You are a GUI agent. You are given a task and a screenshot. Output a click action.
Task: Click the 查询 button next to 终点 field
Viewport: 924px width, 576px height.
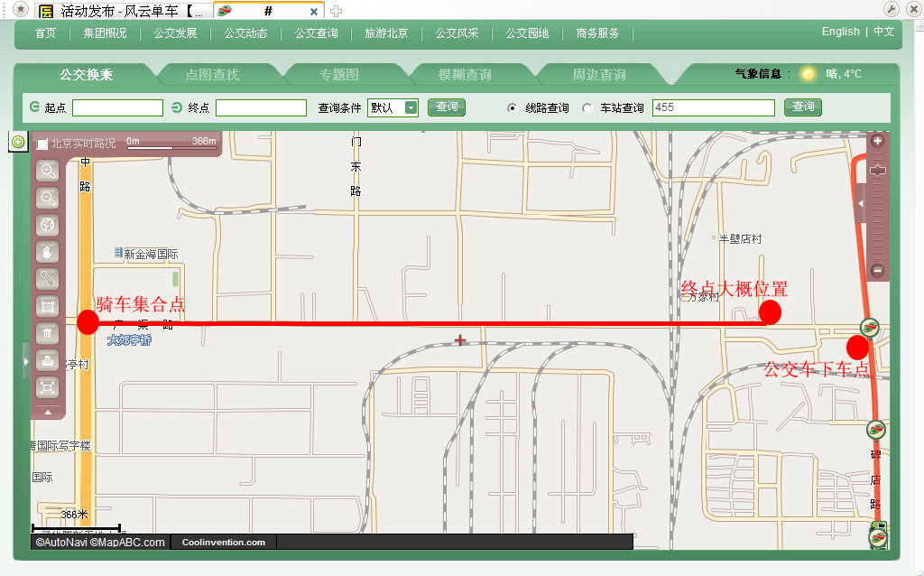click(x=447, y=107)
